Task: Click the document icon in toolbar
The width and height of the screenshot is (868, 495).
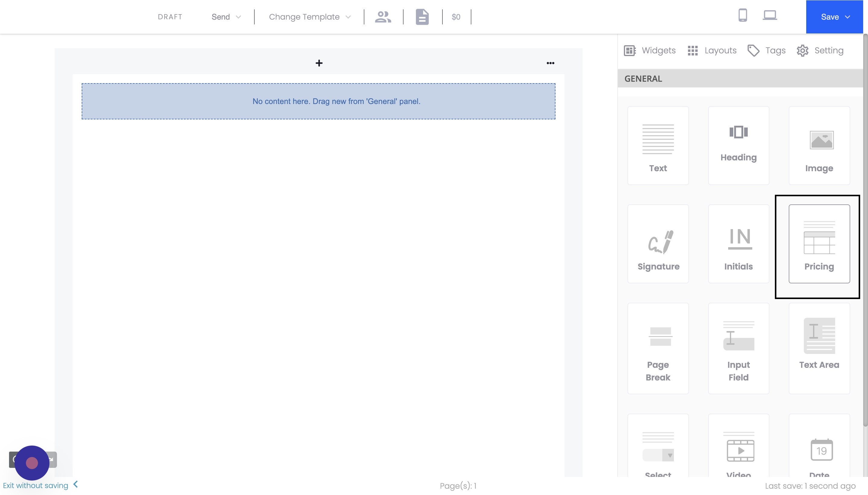Action: tap(422, 17)
